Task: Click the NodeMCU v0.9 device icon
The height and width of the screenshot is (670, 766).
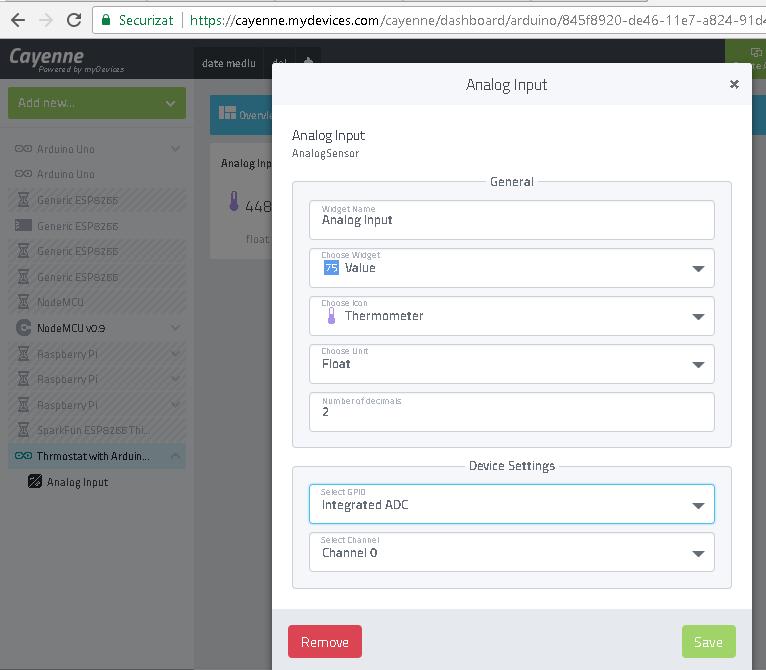Action: coord(23,327)
